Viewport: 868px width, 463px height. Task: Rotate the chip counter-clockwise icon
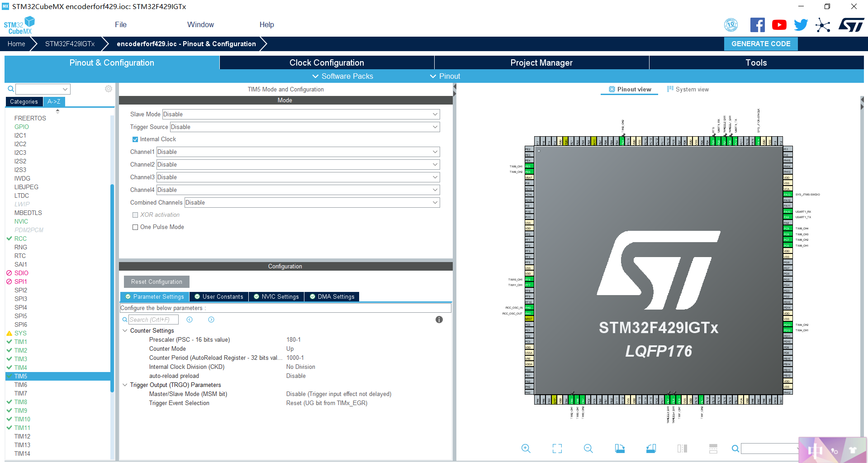651,449
